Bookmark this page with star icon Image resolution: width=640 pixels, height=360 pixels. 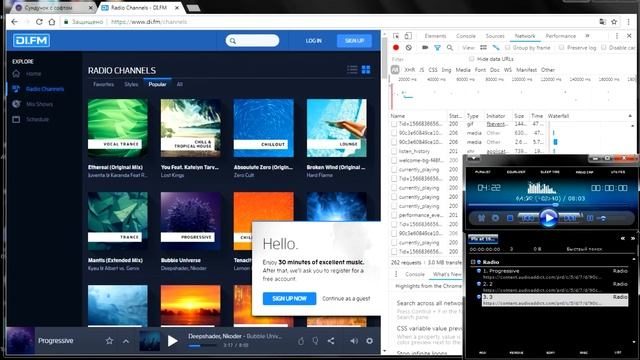coord(614,22)
